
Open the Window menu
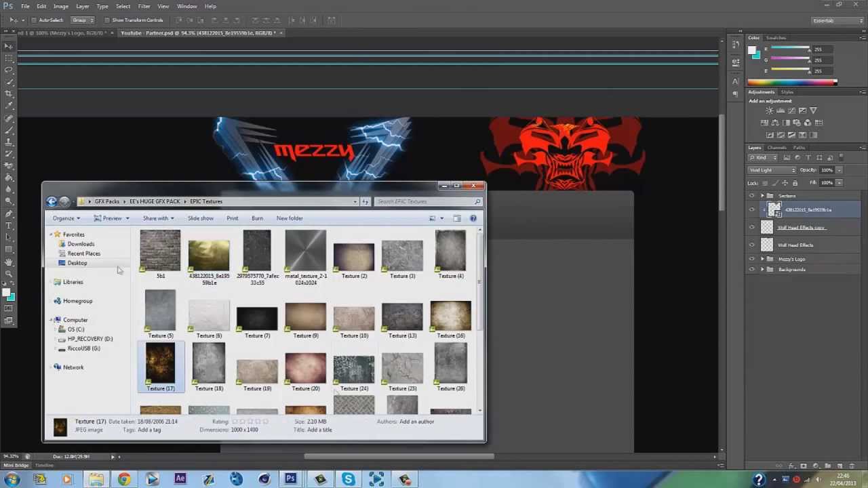(187, 6)
